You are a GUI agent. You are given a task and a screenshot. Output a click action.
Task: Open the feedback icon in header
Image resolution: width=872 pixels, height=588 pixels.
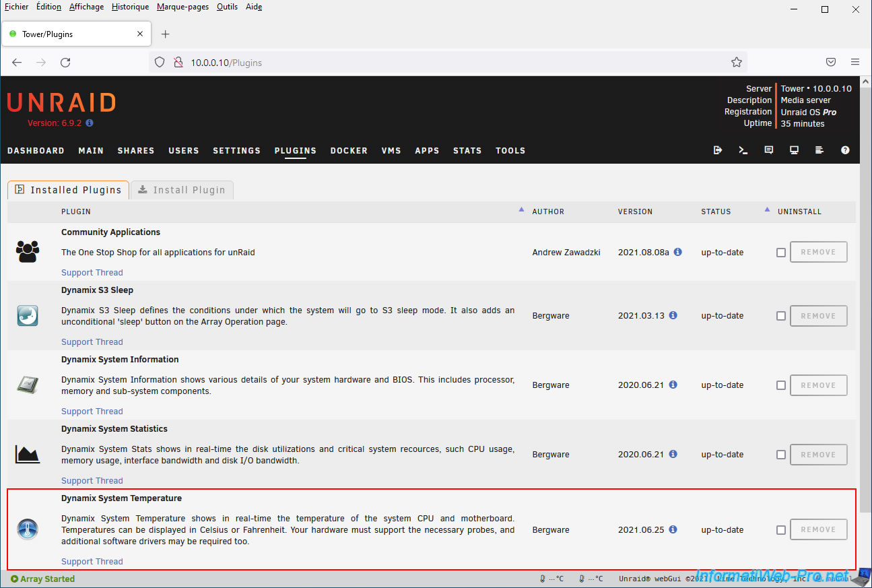click(768, 150)
